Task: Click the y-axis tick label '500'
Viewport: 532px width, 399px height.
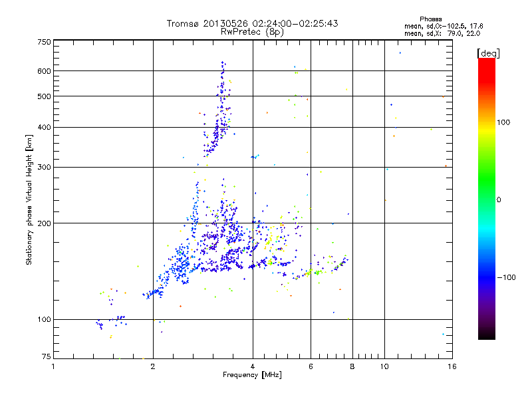Action: pyautogui.click(x=44, y=96)
